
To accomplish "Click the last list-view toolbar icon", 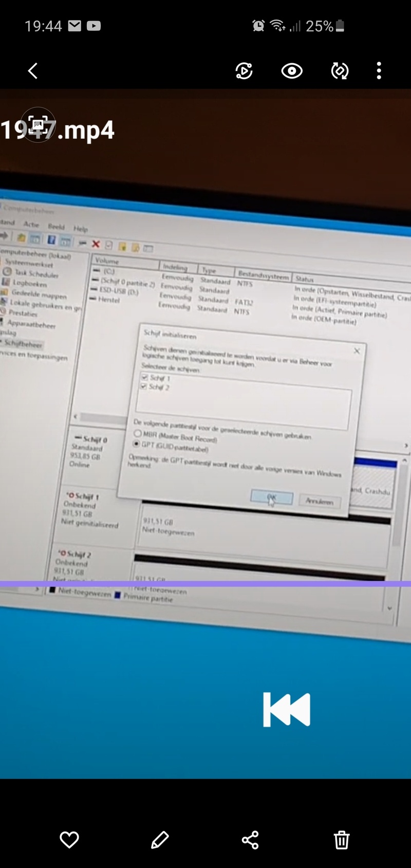I will click(148, 249).
